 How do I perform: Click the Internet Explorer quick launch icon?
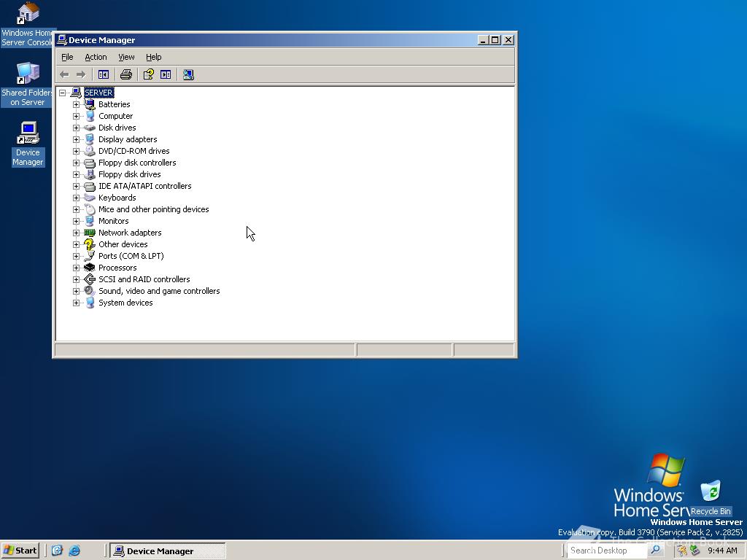(74, 551)
